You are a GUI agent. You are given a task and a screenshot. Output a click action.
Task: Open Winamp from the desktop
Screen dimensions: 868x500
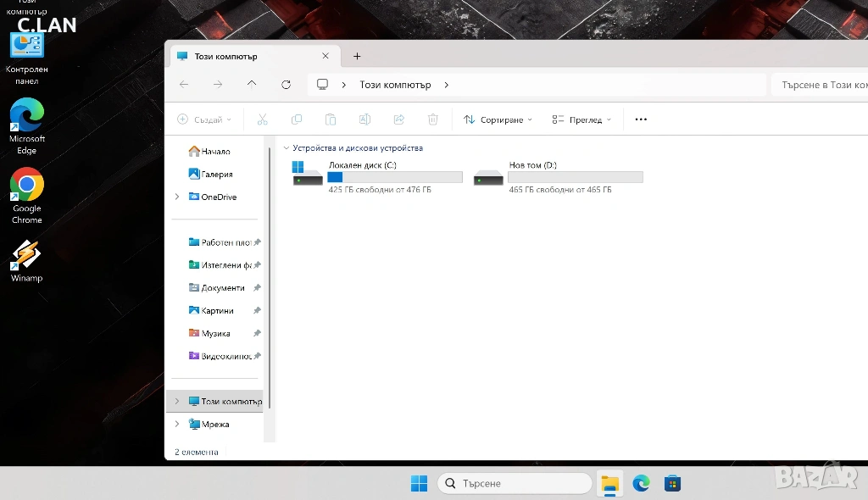(26, 258)
